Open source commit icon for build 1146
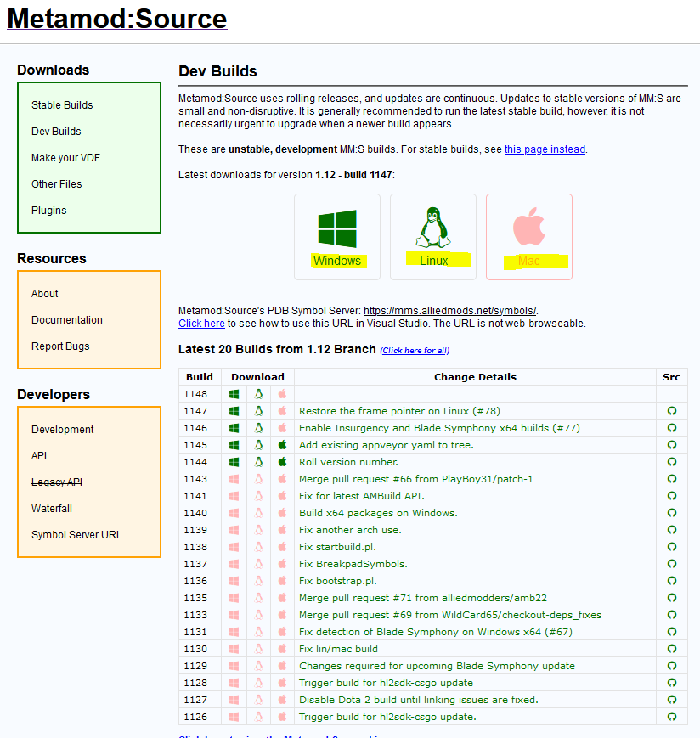Screen dimensions: 700x738 point(672,428)
